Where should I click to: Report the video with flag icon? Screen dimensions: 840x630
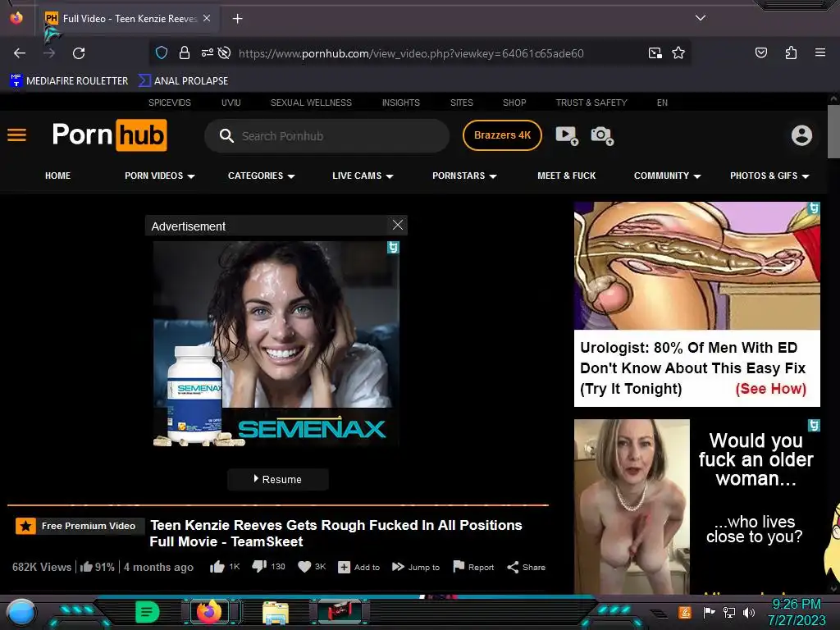coord(473,567)
